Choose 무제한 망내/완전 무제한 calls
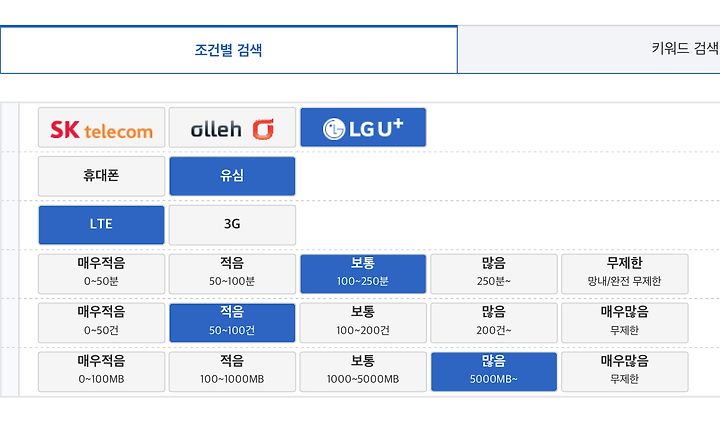The width and height of the screenshot is (720, 431). point(625,274)
